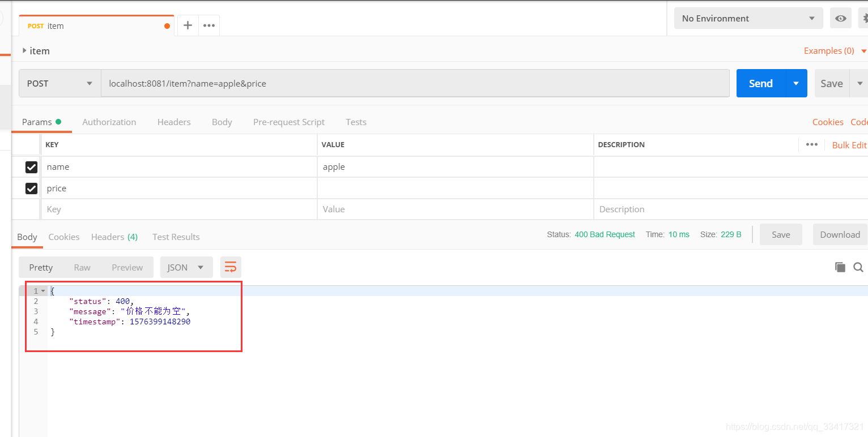Open the POST method dropdown
Image resolution: width=868 pixels, height=437 pixels.
(x=59, y=83)
